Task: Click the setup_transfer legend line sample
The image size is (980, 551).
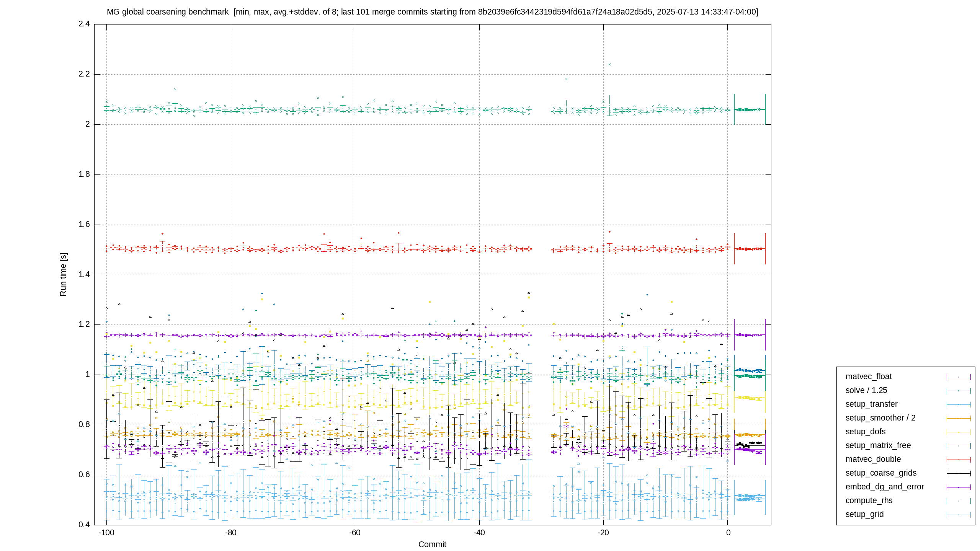Action: coord(959,404)
